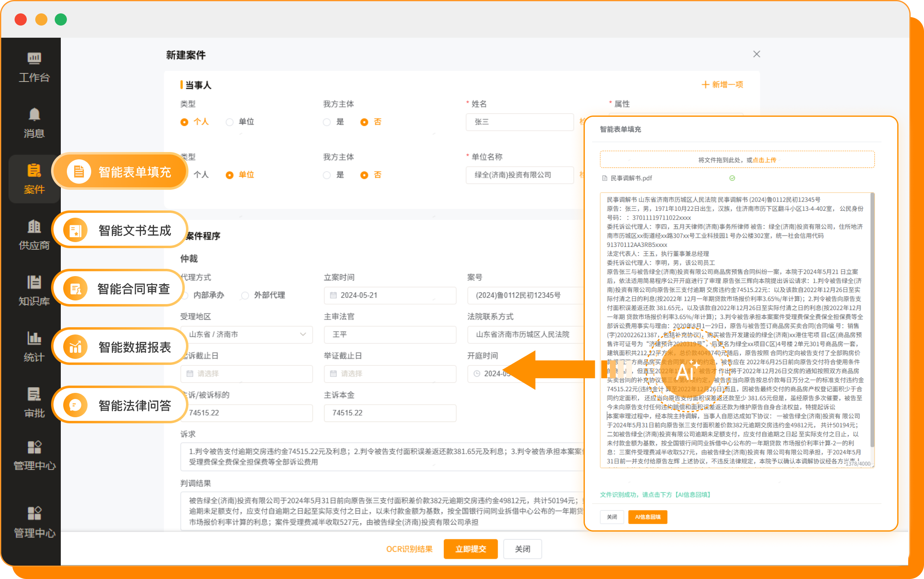The image size is (924, 579).
Task: Expand the 受理地区 region dropdown
Action: 246,335
